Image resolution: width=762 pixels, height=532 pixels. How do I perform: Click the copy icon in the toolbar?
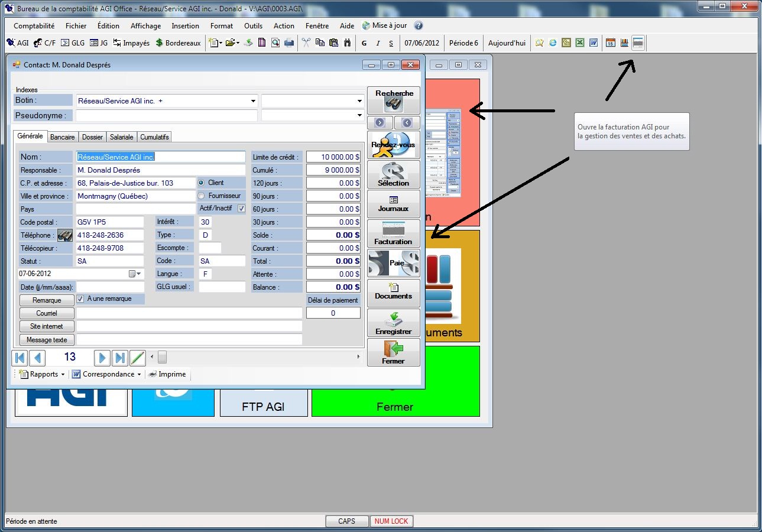point(320,43)
